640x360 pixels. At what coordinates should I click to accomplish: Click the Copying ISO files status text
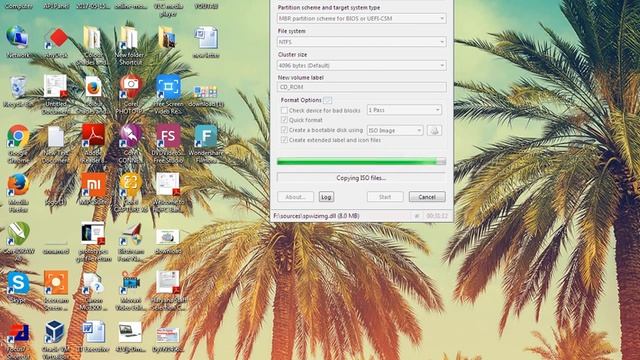361,178
